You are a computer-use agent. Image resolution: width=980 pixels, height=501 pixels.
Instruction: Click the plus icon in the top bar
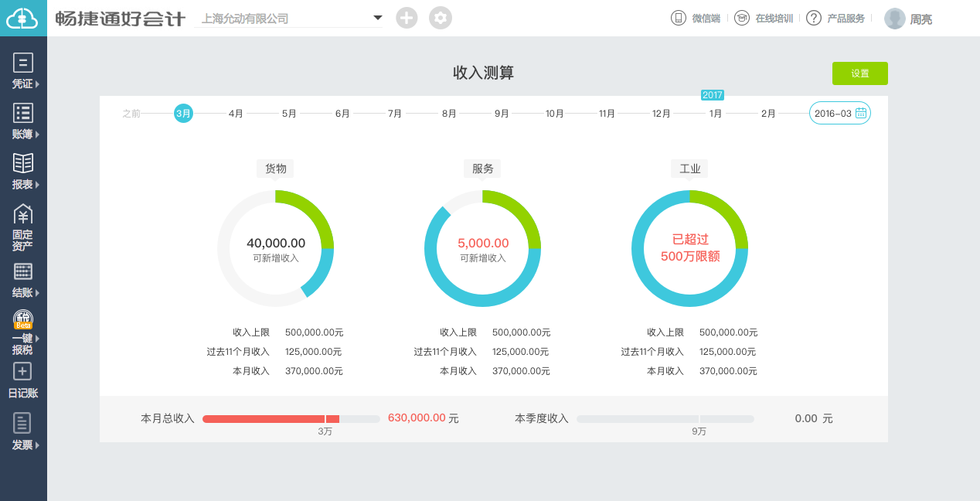(407, 17)
